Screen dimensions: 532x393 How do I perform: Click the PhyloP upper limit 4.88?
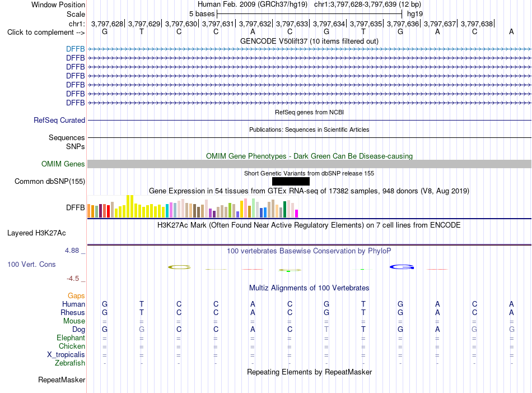pos(72,251)
